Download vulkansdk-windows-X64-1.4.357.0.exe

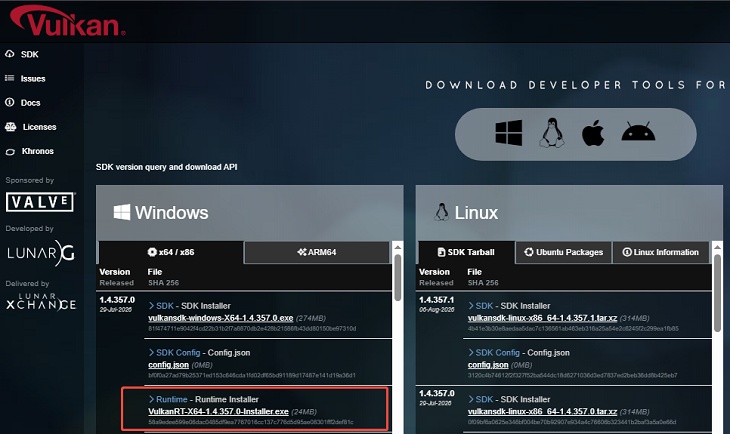[221, 318]
